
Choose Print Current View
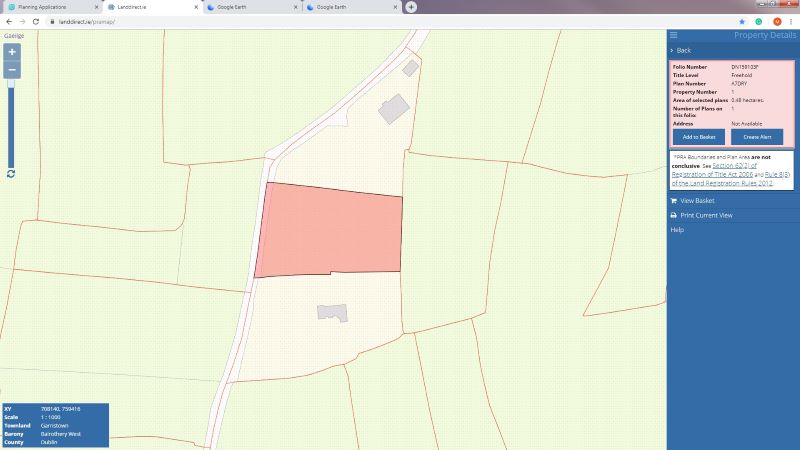706,215
